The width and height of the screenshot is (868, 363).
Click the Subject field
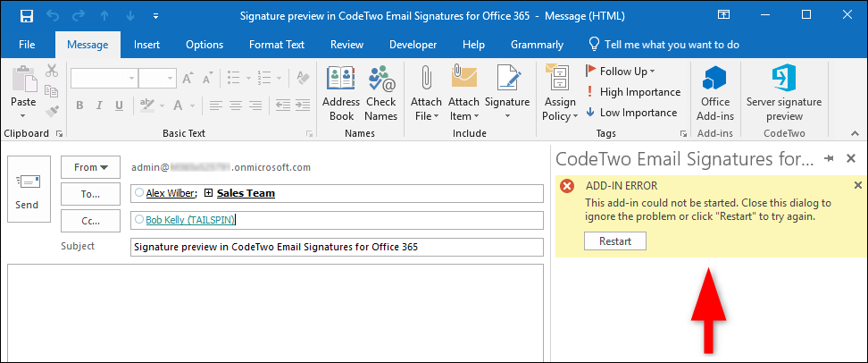click(x=337, y=247)
